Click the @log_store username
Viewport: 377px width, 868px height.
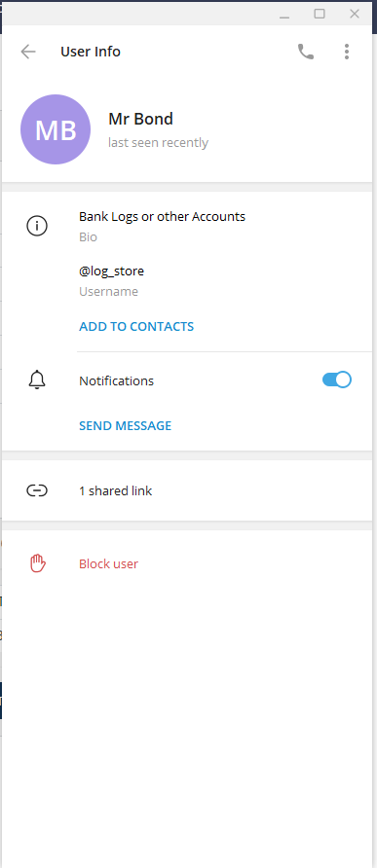pos(111,271)
